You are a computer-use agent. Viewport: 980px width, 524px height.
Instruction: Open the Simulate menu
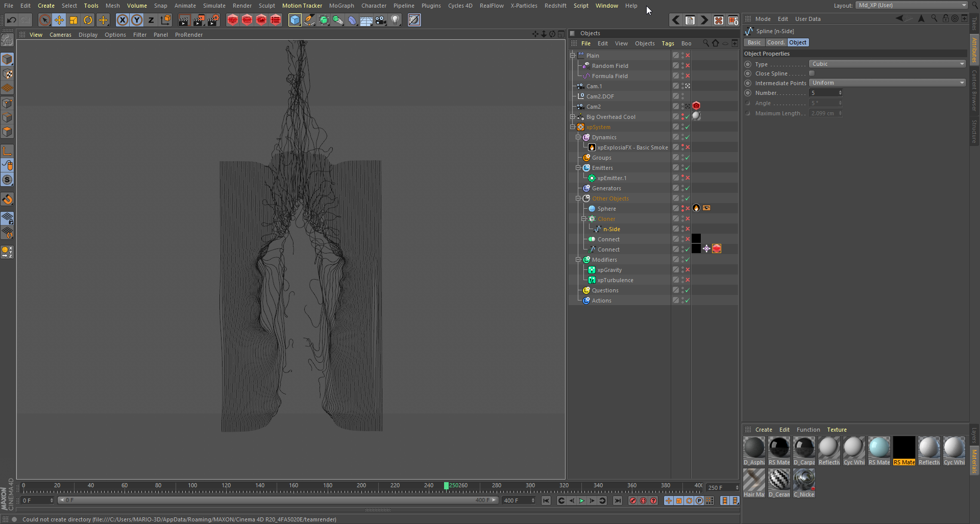tap(214, 6)
